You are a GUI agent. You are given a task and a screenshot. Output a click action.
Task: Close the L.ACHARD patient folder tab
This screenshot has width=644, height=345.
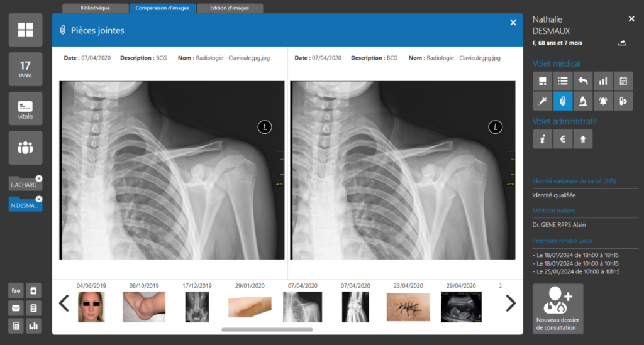pos(39,179)
